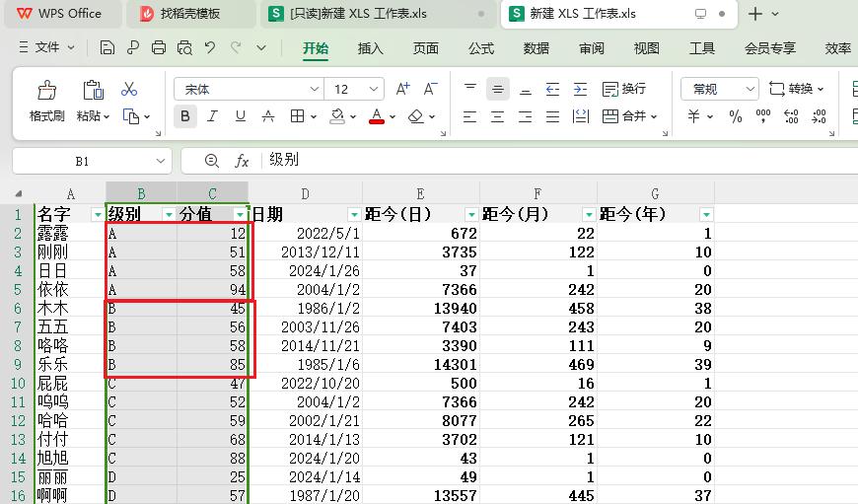858x504 pixels.
Task: Align text left
Action: 470,116
